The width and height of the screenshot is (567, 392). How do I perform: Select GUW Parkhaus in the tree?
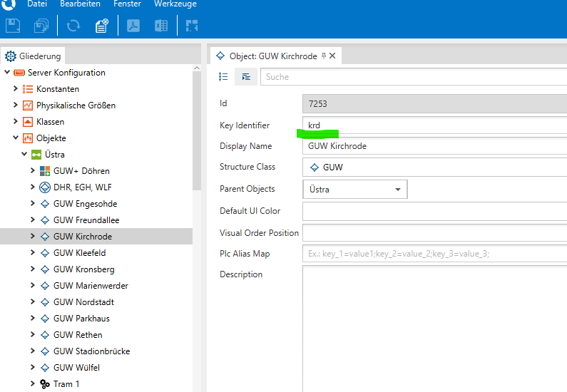point(81,319)
